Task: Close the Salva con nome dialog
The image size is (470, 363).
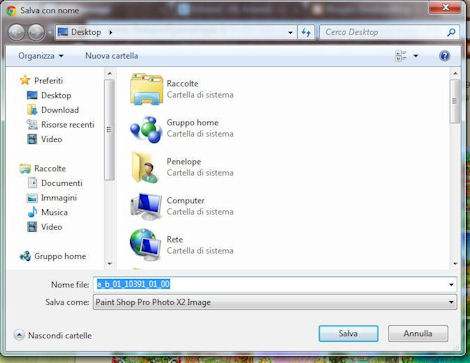Action: tap(445, 7)
